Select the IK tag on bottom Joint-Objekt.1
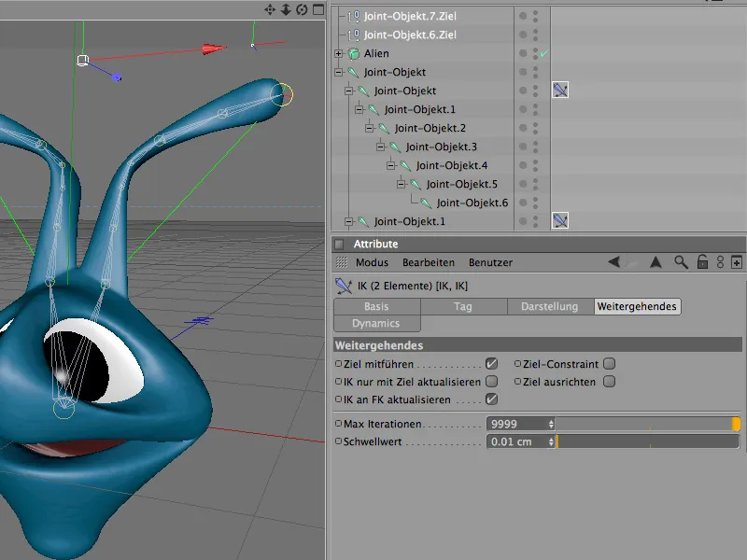Image resolution: width=747 pixels, height=560 pixels. tap(560, 220)
